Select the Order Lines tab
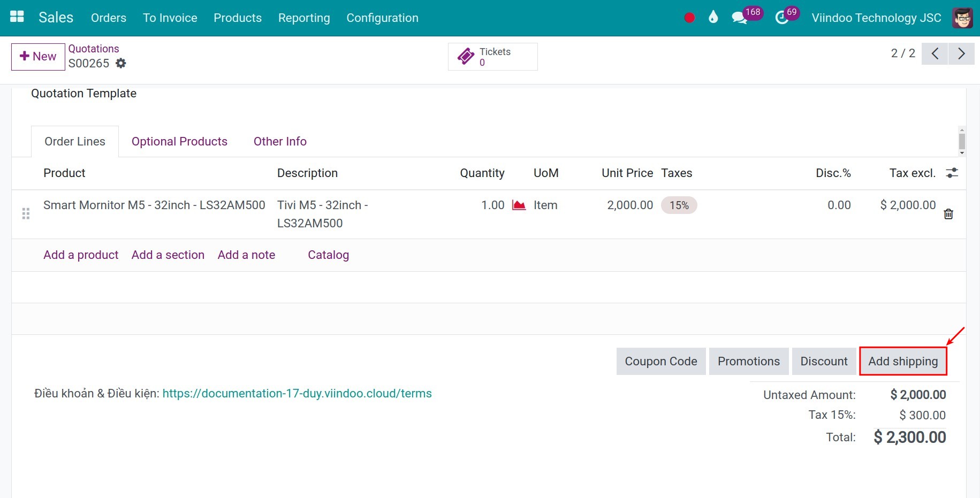This screenshot has width=980, height=498. click(x=75, y=141)
